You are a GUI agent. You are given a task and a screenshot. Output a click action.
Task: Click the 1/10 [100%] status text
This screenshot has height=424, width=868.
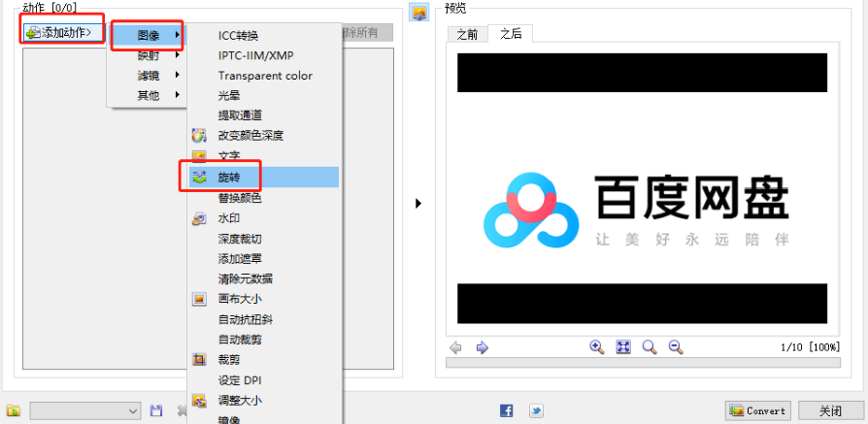pyautogui.click(x=811, y=347)
